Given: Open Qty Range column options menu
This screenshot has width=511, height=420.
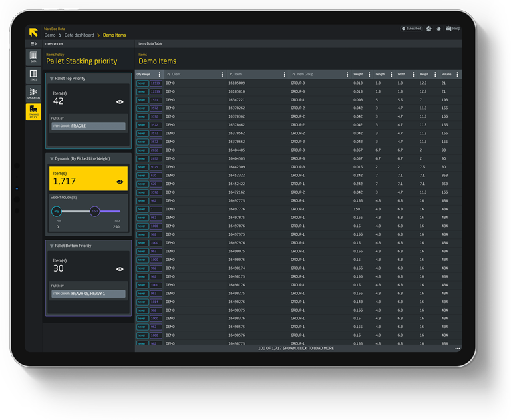Looking at the screenshot, I should pos(160,75).
